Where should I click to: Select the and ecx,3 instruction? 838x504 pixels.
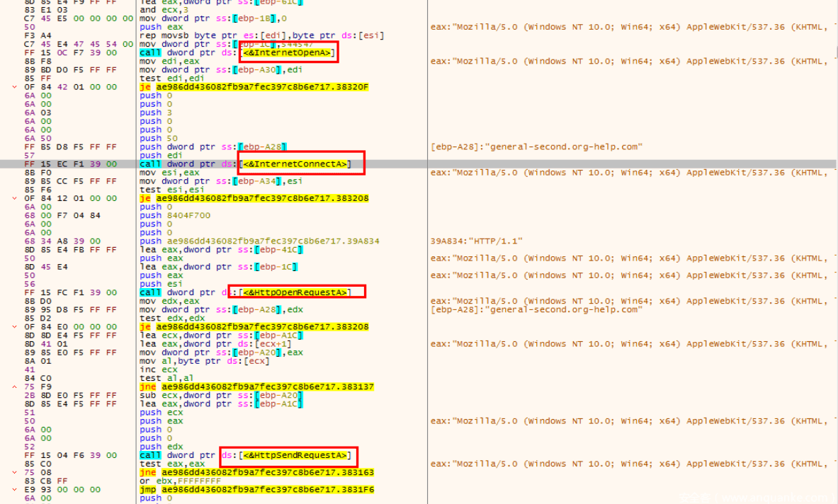coord(164,10)
